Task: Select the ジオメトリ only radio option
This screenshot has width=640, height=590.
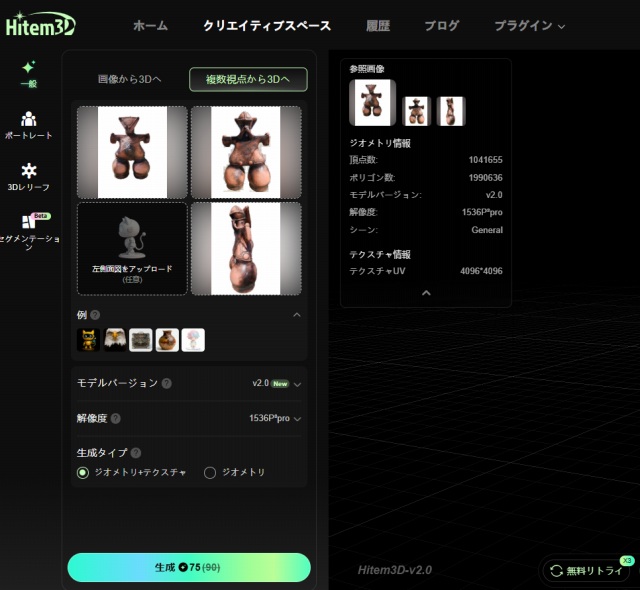Action: (x=210, y=472)
